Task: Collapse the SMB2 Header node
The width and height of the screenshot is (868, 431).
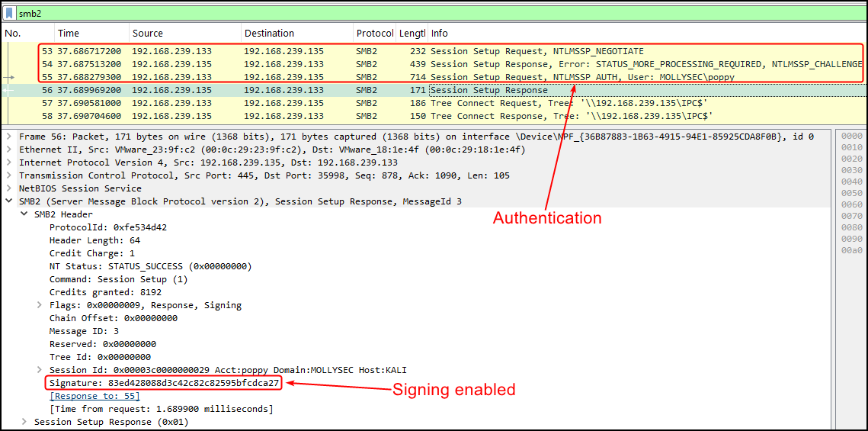Action: point(24,214)
